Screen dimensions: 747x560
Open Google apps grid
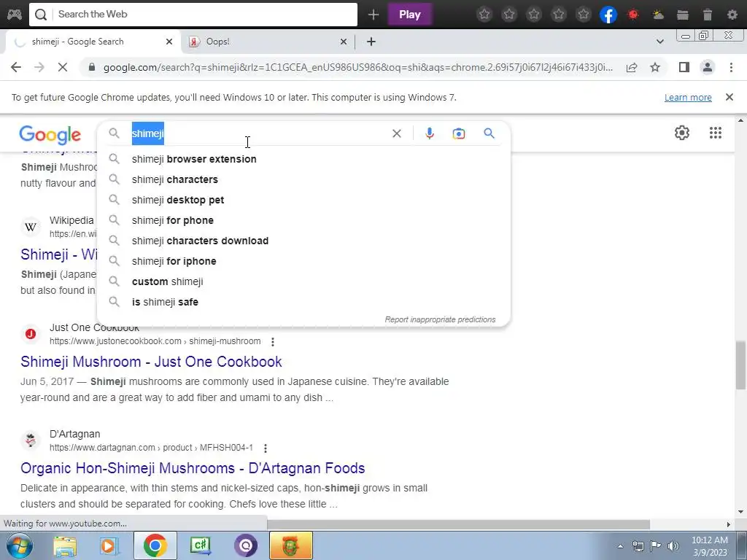click(715, 133)
